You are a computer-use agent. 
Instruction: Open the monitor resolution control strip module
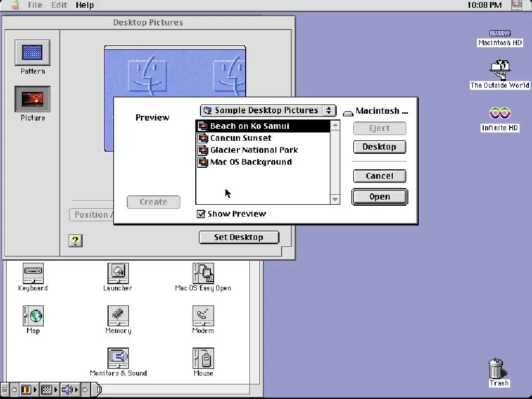point(49,390)
